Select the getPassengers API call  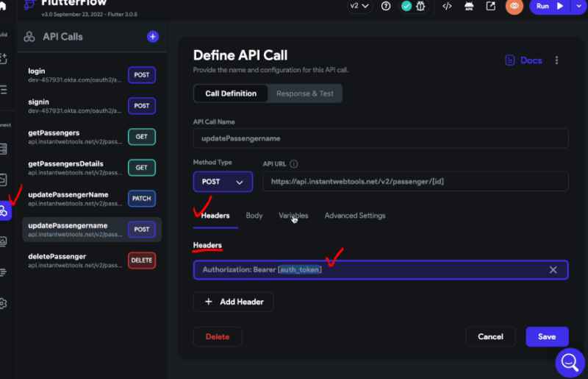click(x=92, y=137)
